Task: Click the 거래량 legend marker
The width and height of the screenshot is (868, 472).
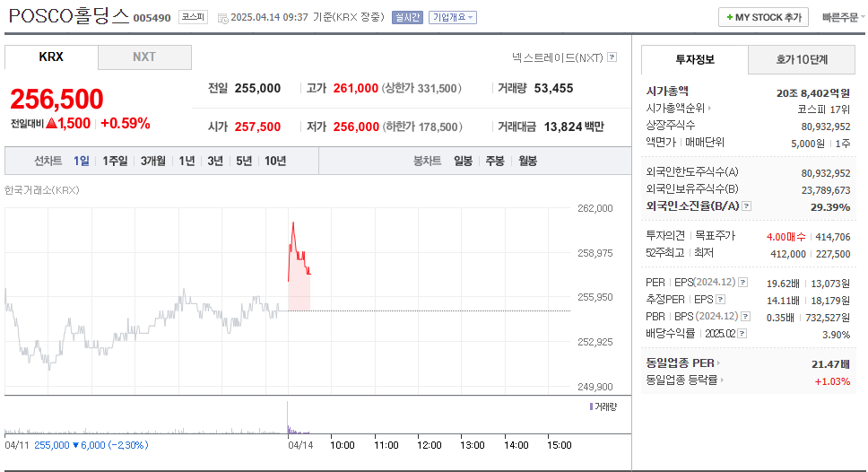Action: click(x=591, y=406)
